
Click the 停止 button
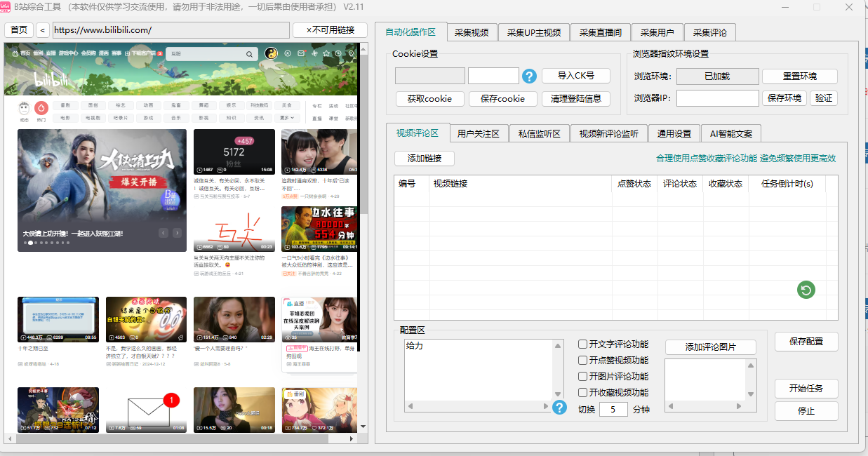click(806, 411)
